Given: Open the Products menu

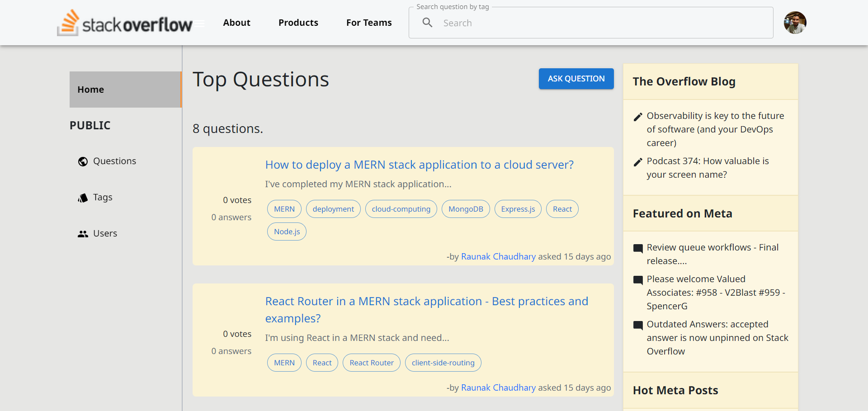Looking at the screenshot, I should coord(298,22).
